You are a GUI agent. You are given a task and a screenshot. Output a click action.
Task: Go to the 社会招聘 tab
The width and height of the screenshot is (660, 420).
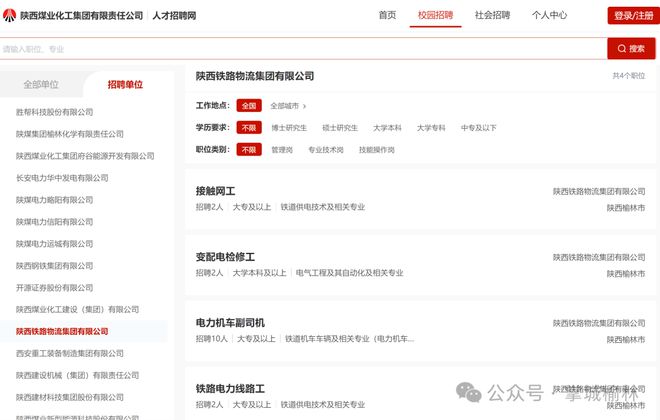(x=492, y=15)
